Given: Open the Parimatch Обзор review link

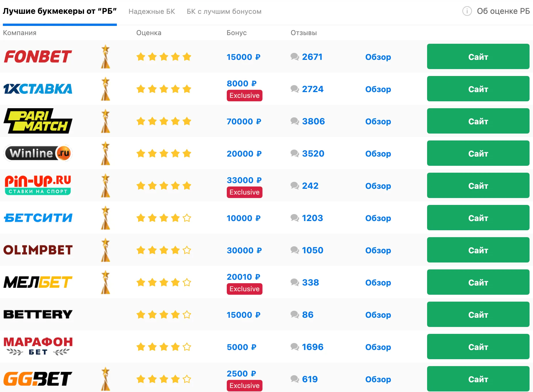Looking at the screenshot, I should [378, 121].
